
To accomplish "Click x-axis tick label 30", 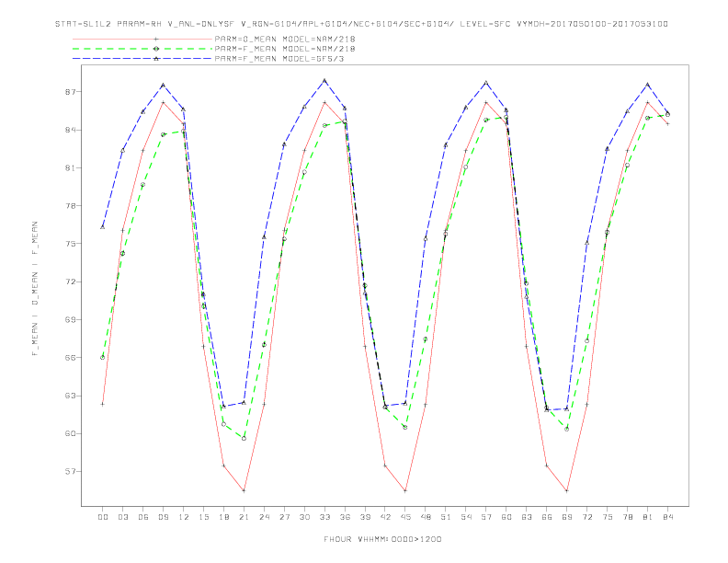I will pos(304,517).
